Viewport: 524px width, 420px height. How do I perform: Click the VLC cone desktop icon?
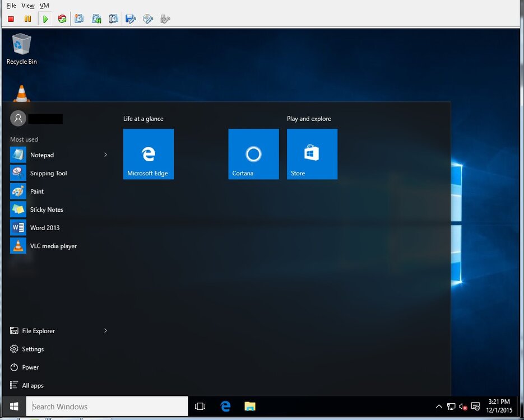tap(21, 94)
